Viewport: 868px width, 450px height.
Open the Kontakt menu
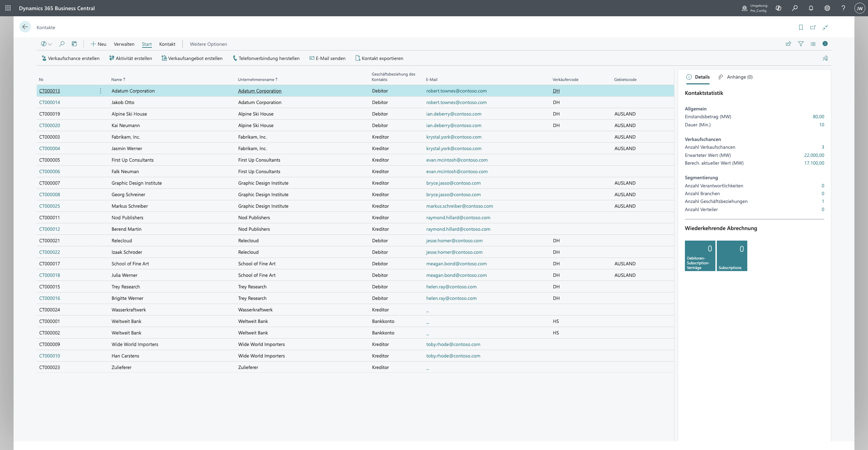[167, 44]
